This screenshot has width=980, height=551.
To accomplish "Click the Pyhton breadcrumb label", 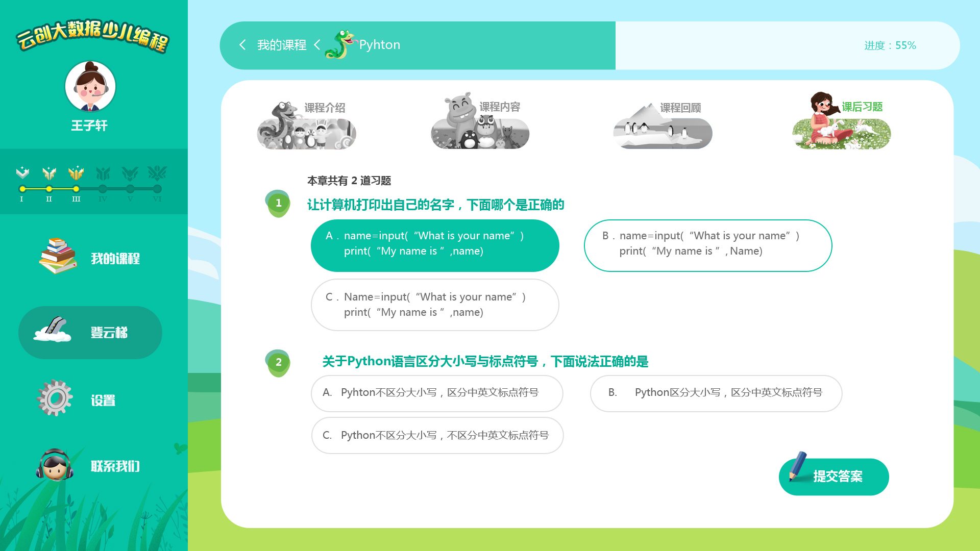I will point(380,45).
